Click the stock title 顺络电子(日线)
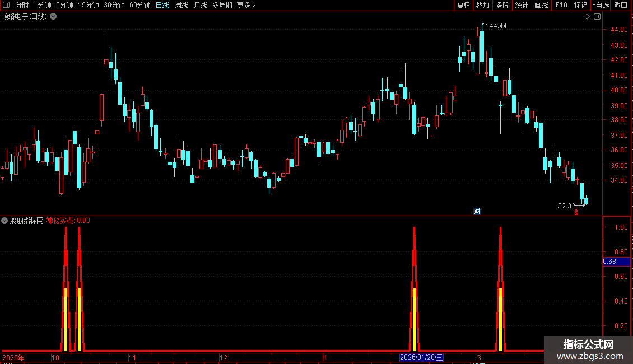The height and width of the screenshot is (364, 633). pyautogui.click(x=24, y=17)
